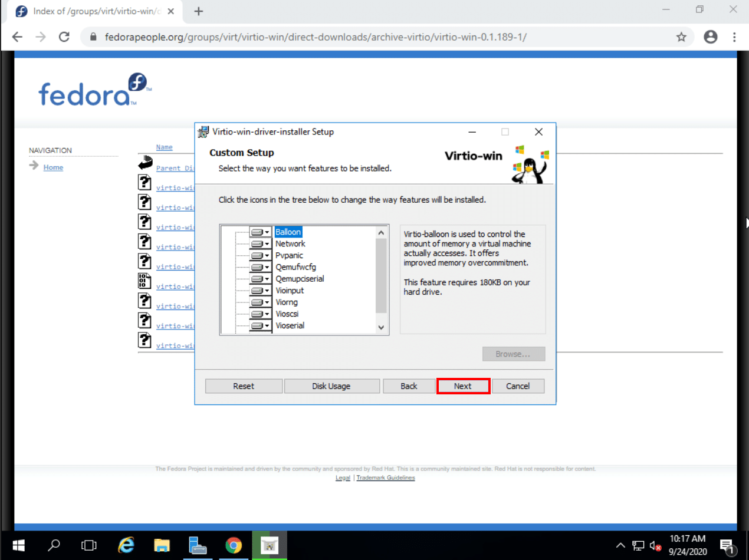Bookmark this page with the star icon
749x560 pixels.
click(681, 37)
